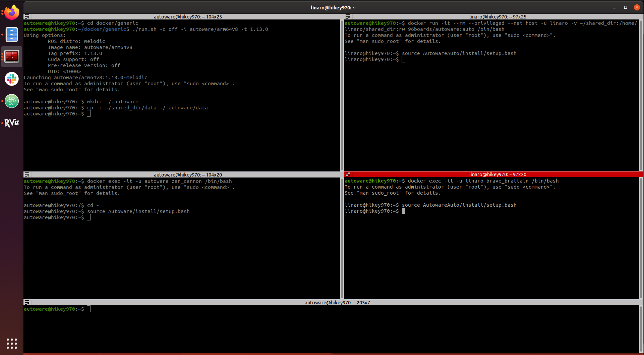Click the scrollbar of the 203x7 bottom pane
The height and width of the screenshot is (355, 644).
(641, 329)
